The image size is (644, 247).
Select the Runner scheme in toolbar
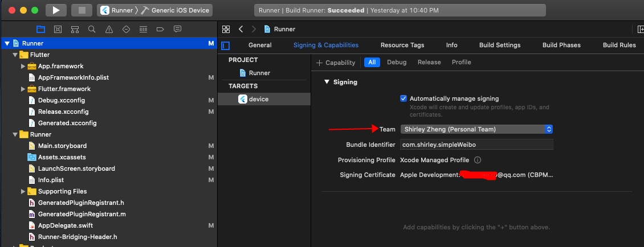point(117,10)
